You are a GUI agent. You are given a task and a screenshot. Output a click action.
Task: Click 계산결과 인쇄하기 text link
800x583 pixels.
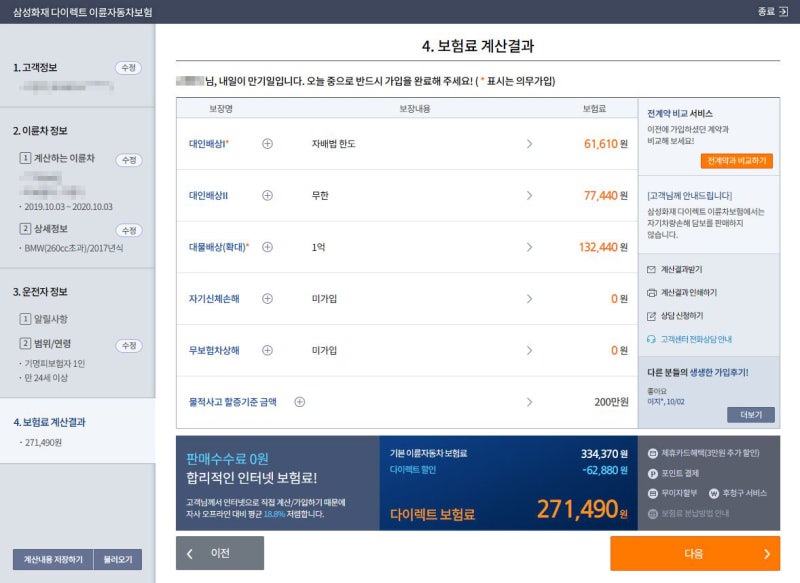[689, 292]
